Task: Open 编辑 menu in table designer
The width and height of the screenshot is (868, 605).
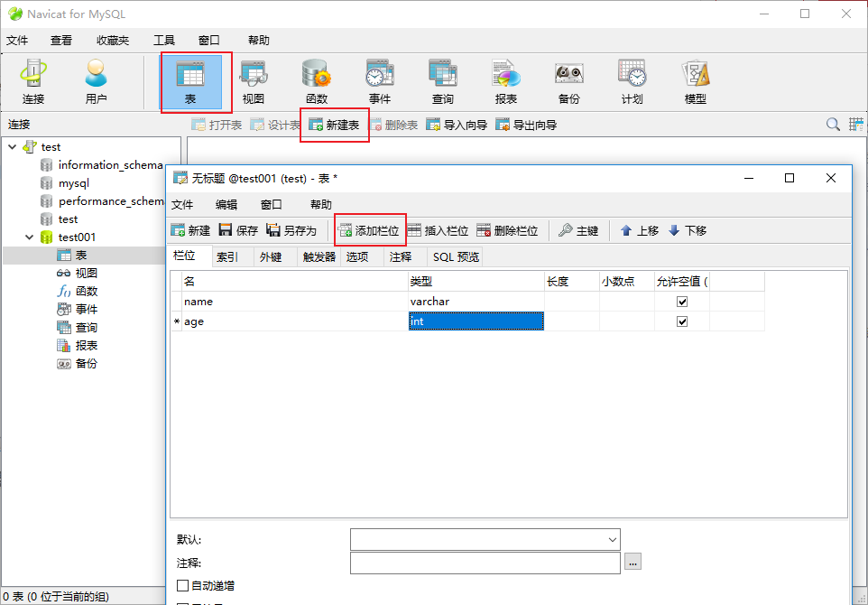Action: [x=226, y=204]
